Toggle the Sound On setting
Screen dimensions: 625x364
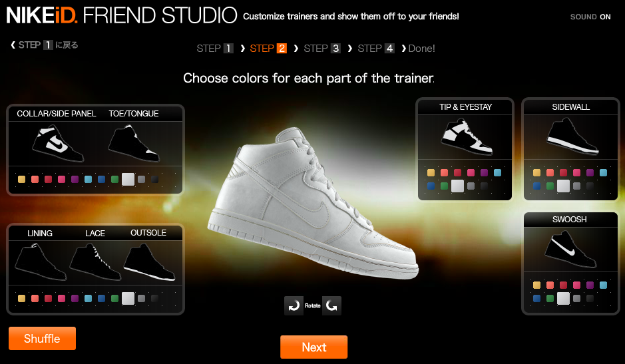coord(590,17)
